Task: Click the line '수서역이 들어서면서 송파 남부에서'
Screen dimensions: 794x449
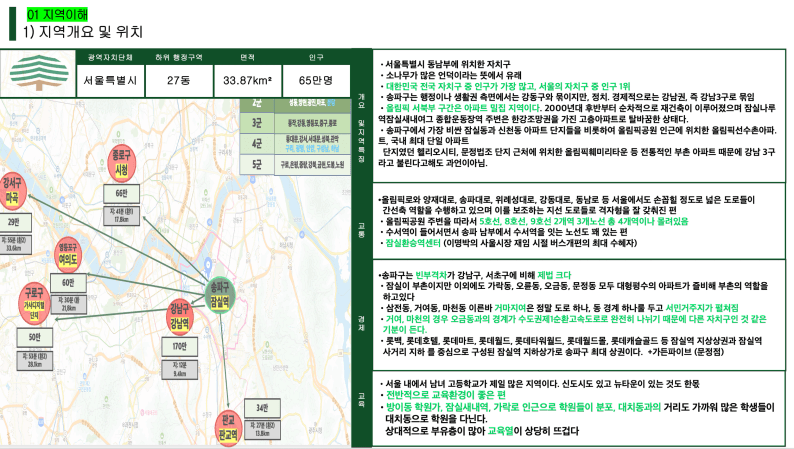Action: click(506, 232)
